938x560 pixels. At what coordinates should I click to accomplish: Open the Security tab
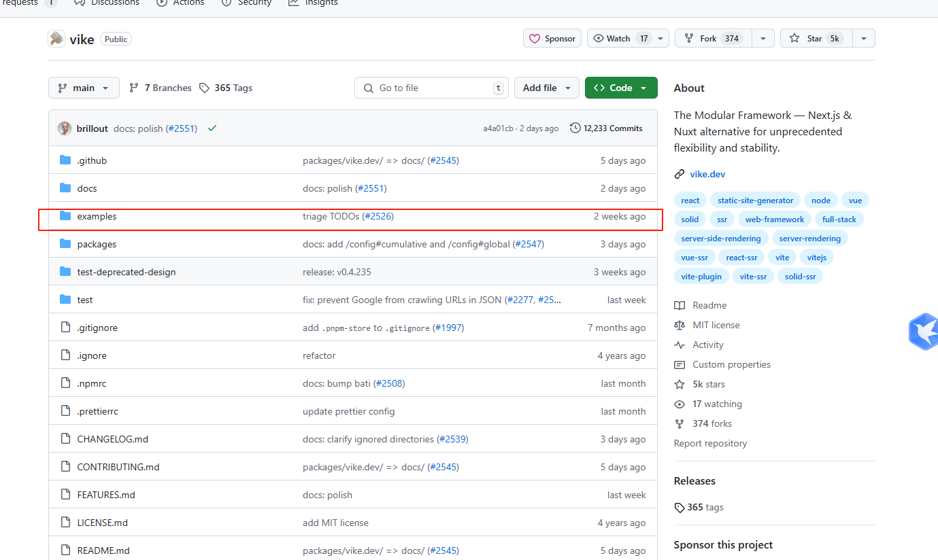[x=246, y=3]
